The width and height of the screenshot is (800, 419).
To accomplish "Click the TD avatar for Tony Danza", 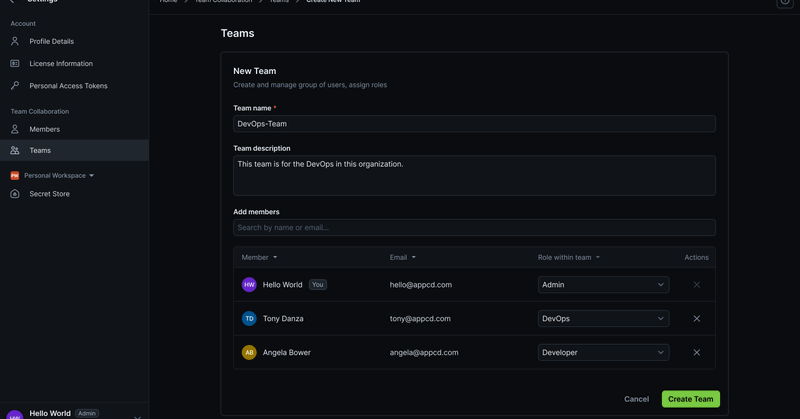I will [x=249, y=318].
